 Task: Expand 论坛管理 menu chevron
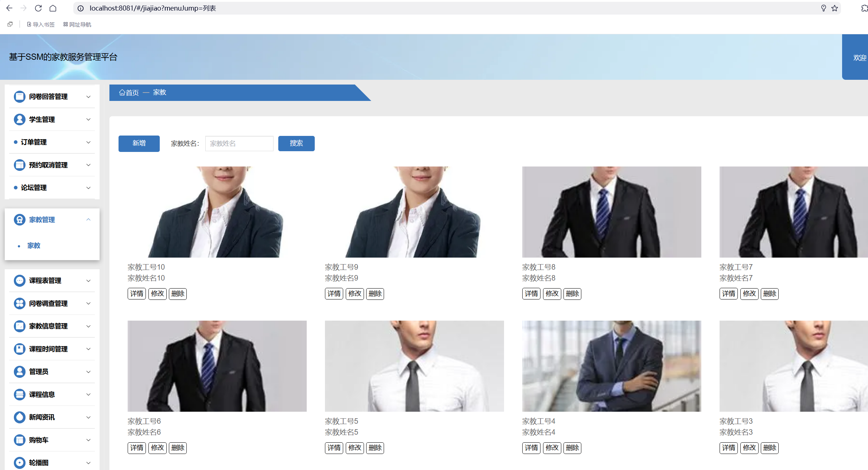[88, 188]
